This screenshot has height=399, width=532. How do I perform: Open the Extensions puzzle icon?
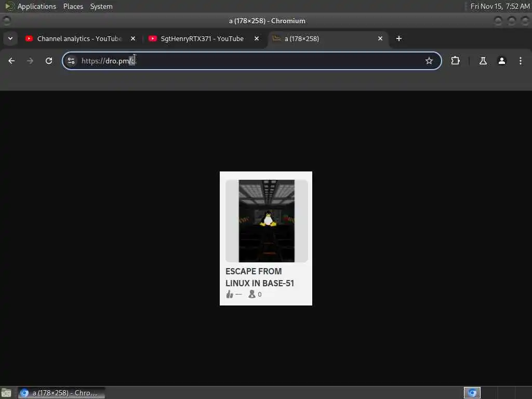455,61
